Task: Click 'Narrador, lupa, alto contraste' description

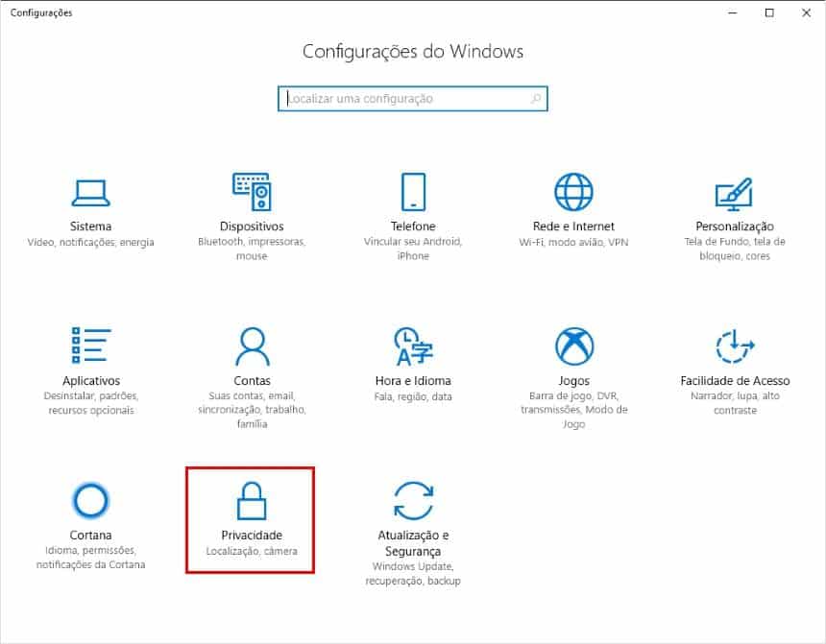Action: click(735, 403)
